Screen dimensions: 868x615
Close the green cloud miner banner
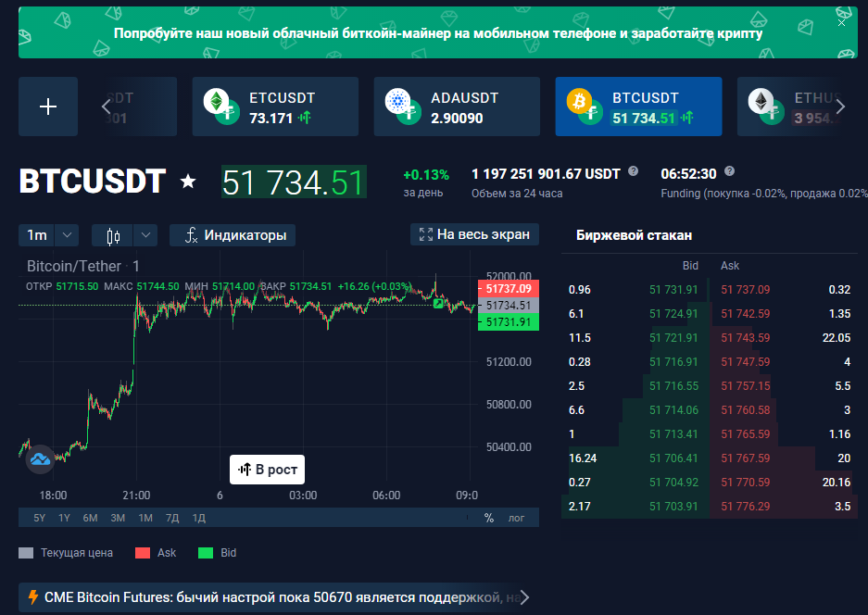click(841, 23)
